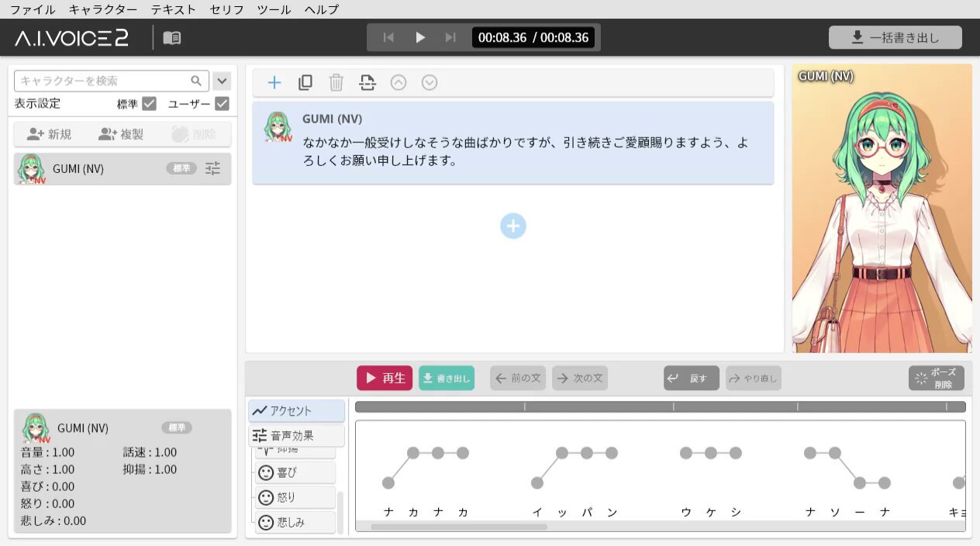Toggle the ユーザー display checkbox
Image resolution: width=980 pixels, height=546 pixels.
[x=223, y=104]
